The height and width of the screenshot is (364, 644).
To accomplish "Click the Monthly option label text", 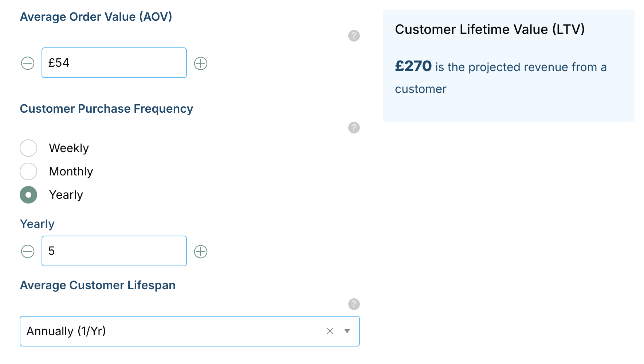I will (x=71, y=171).
